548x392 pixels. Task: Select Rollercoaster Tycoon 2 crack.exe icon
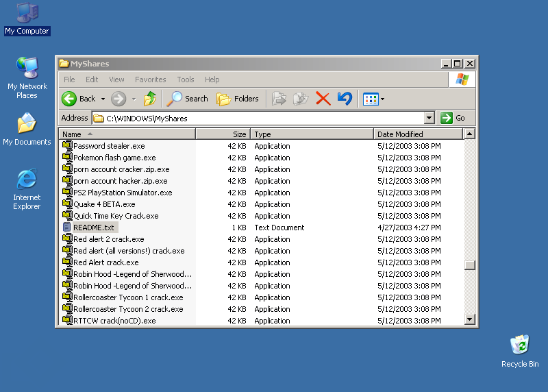(67, 308)
